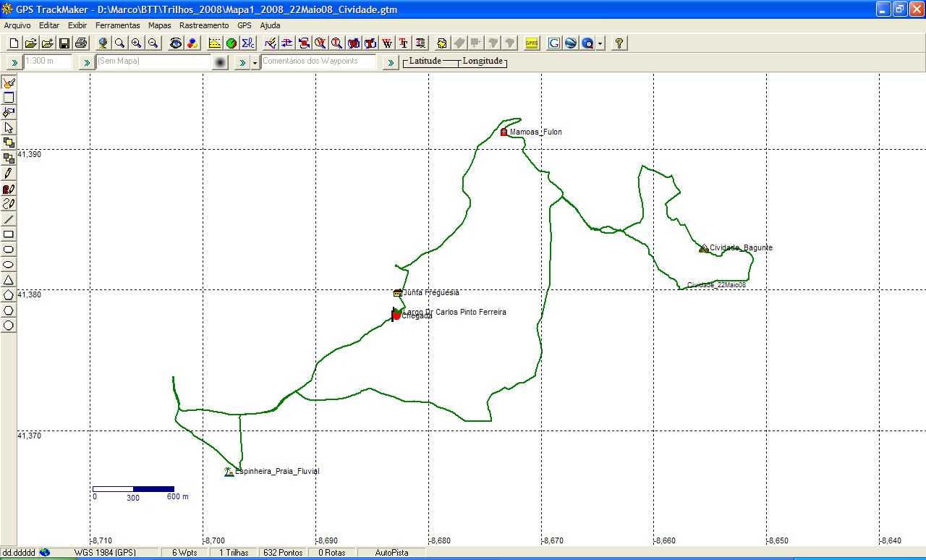Open the Rastreamento menu
This screenshot has height=560, width=926.
tap(204, 25)
